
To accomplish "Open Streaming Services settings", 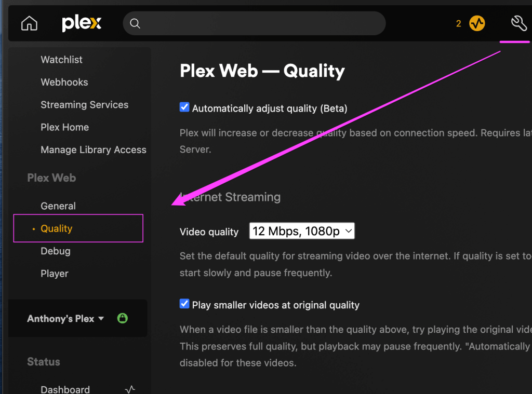I will click(84, 105).
